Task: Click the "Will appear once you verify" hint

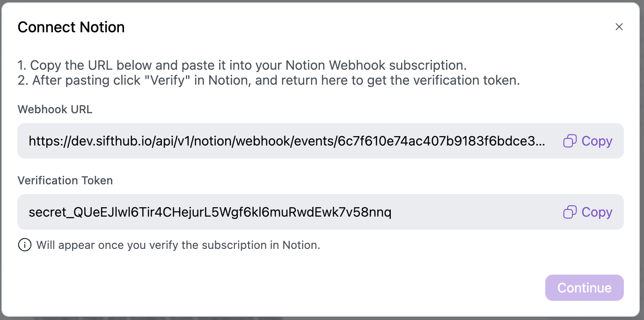Action: (178, 245)
